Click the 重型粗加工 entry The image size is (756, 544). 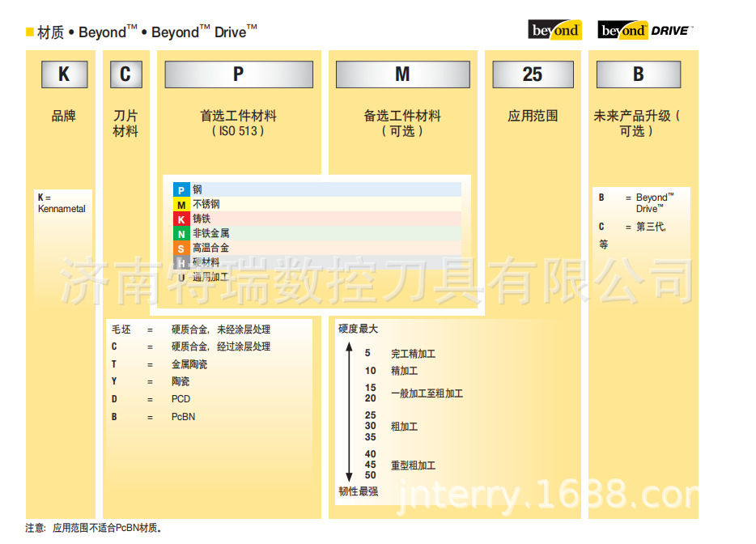[413, 465]
